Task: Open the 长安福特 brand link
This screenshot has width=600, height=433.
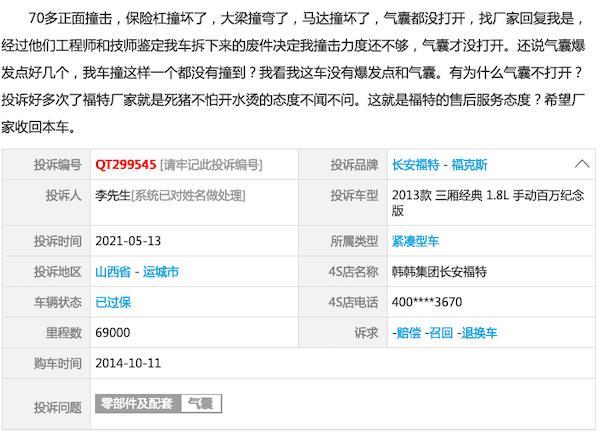Action: point(416,165)
